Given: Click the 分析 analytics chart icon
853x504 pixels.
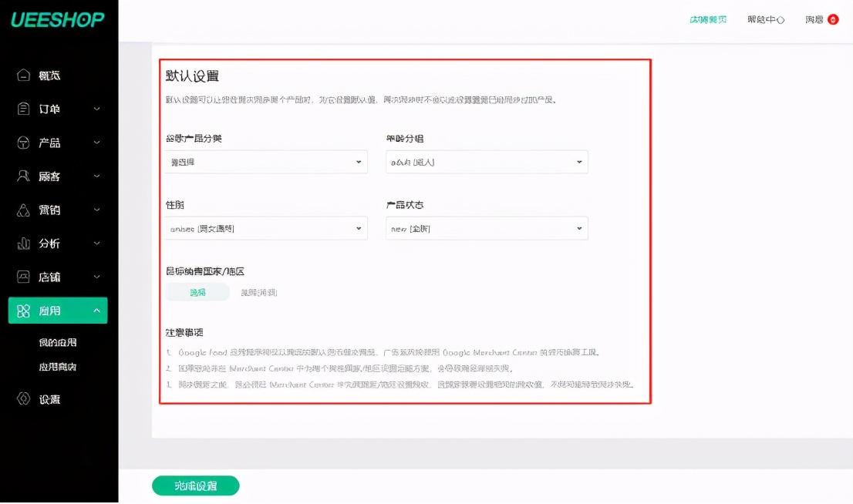Looking at the screenshot, I should [23, 243].
